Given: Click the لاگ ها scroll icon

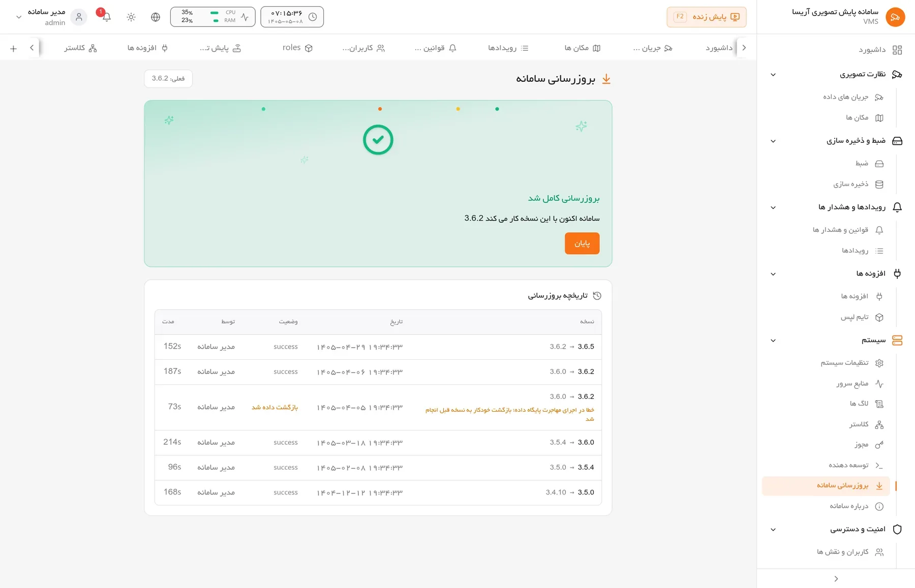Looking at the screenshot, I should click(x=879, y=404).
